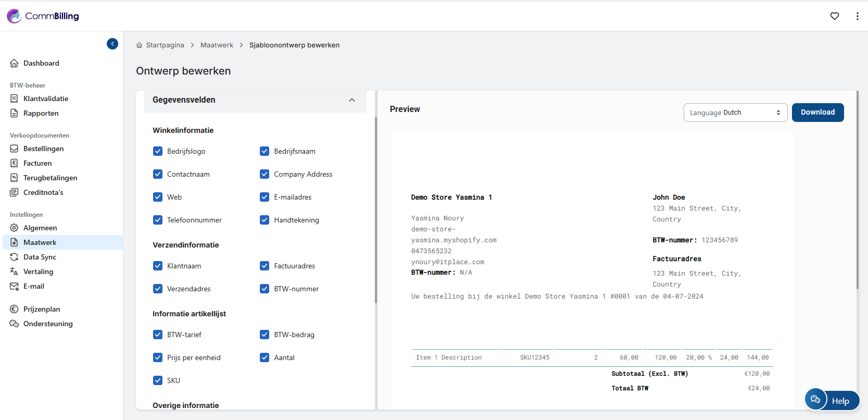Open the Language Dutch dropdown

click(735, 113)
